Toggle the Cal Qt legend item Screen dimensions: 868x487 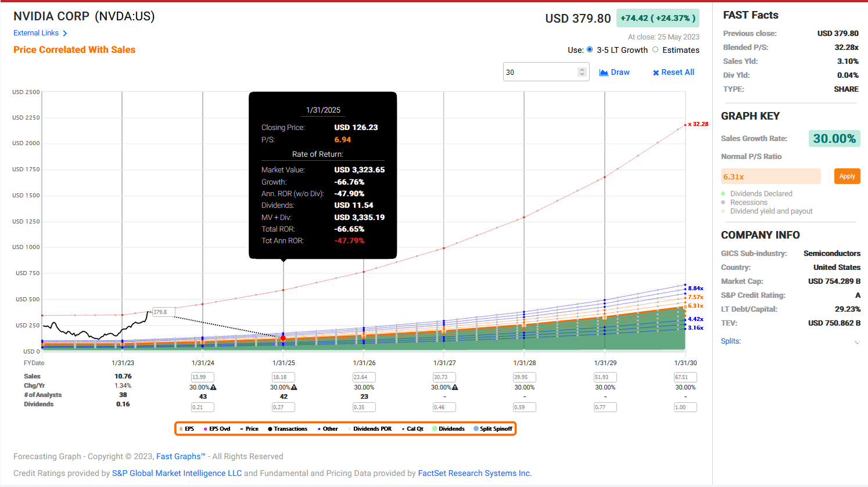click(x=413, y=429)
